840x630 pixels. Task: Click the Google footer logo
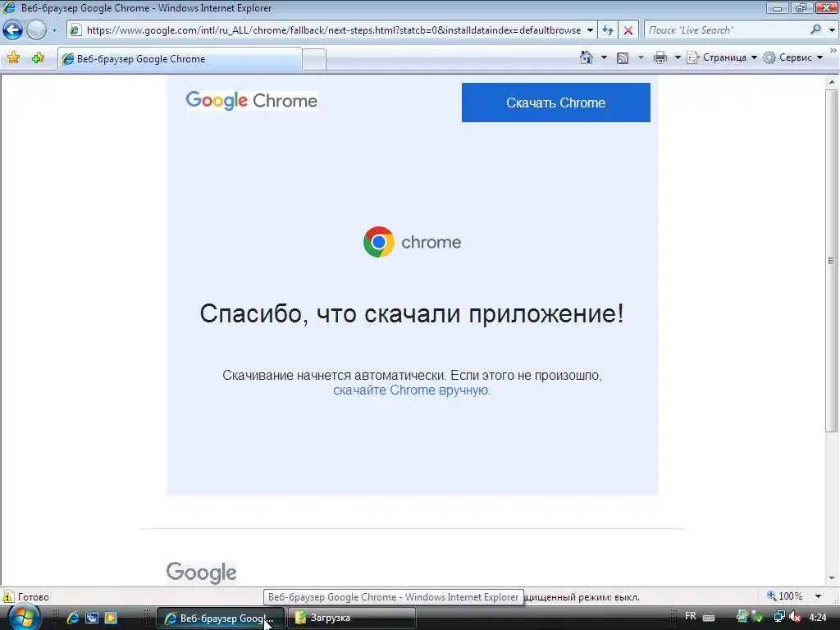(x=202, y=573)
